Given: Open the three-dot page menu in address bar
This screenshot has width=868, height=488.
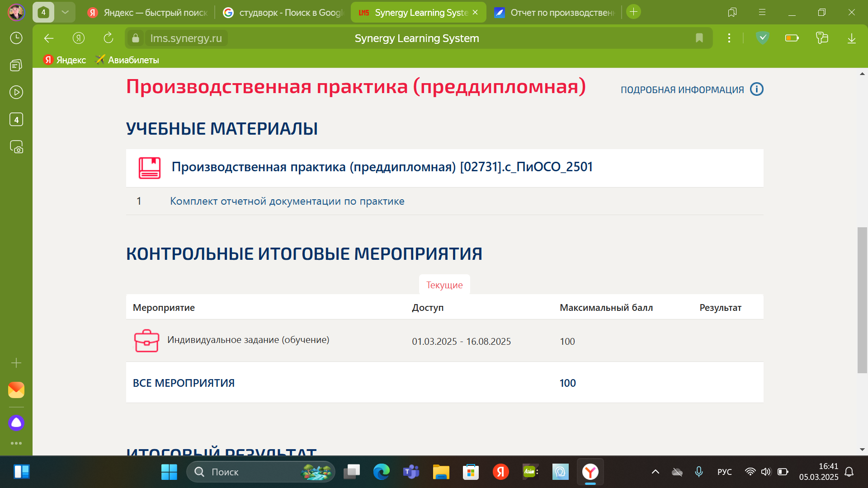Looking at the screenshot, I should [x=729, y=38].
